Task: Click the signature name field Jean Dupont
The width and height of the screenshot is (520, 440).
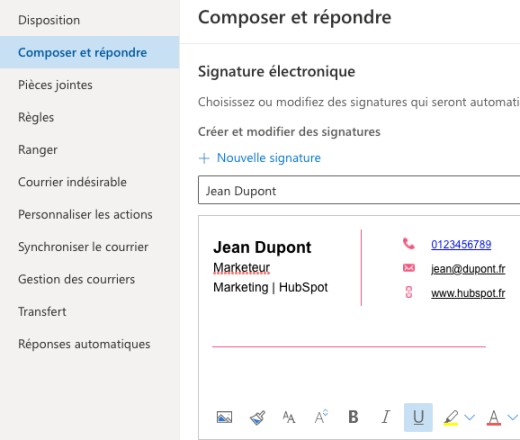Action: pos(359,190)
